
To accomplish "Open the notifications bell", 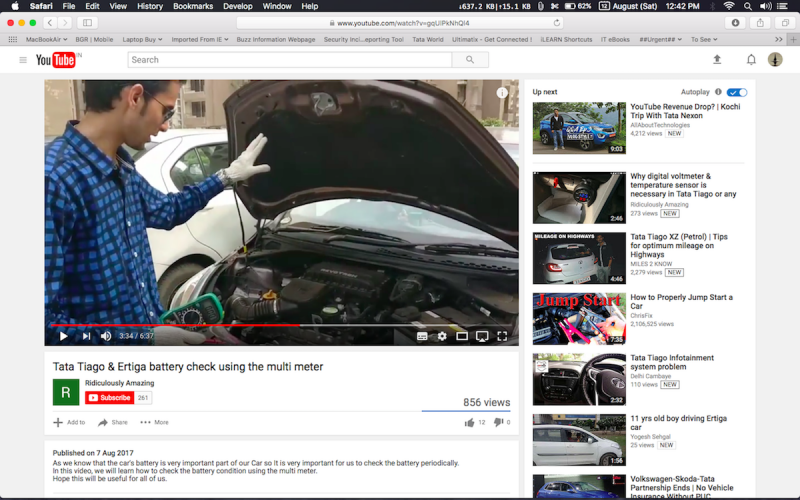I will [x=751, y=60].
